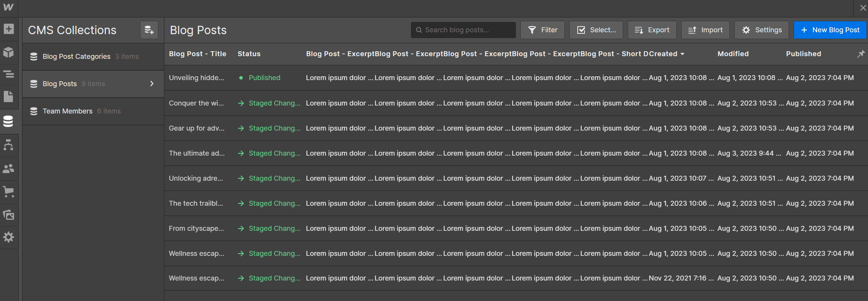This screenshot has width=868, height=301.
Task: Click the '6 items' count label
Action: point(109,111)
